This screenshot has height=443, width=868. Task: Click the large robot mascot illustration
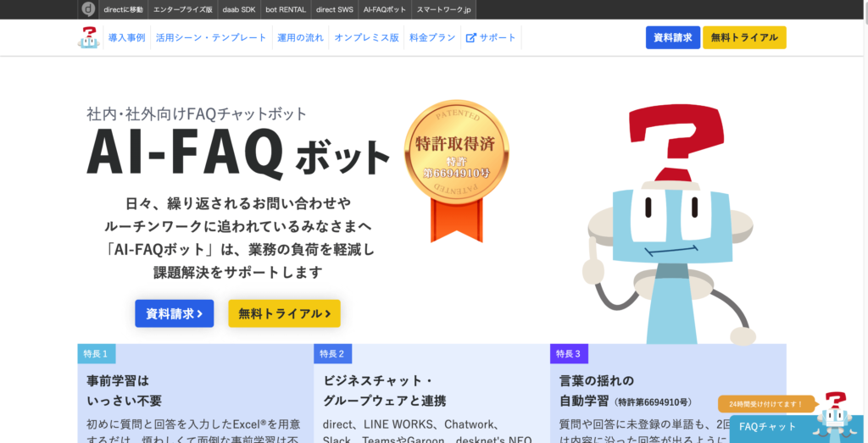tap(672, 224)
